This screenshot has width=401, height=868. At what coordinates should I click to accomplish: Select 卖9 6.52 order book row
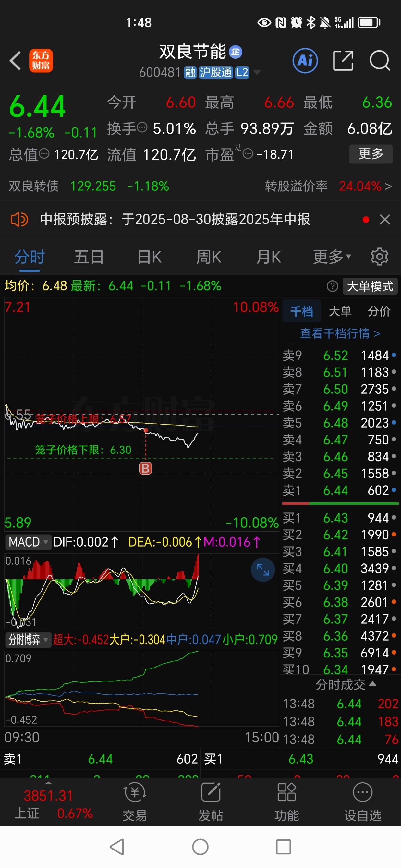(x=340, y=355)
